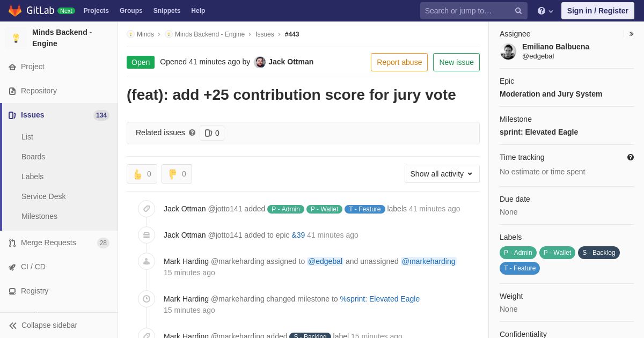Collapse the right sidebar with double chevron

tap(631, 34)
